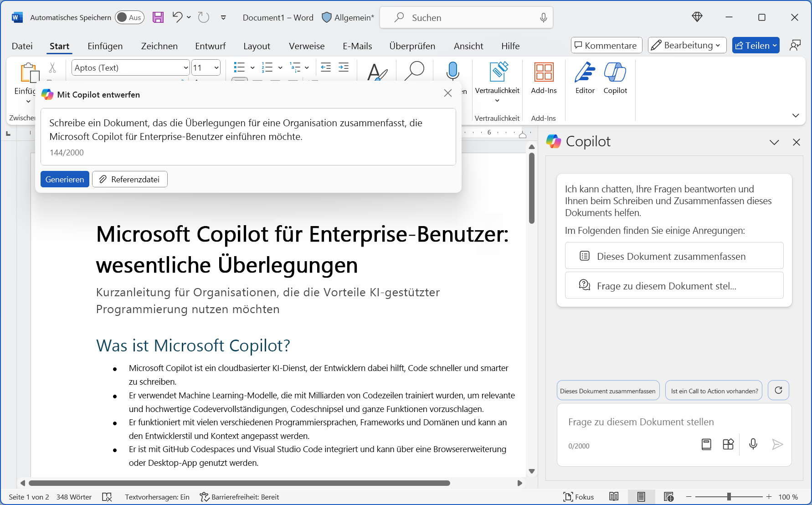Click the zoom in plus button

pyautogui.click(x=769, y=497)
